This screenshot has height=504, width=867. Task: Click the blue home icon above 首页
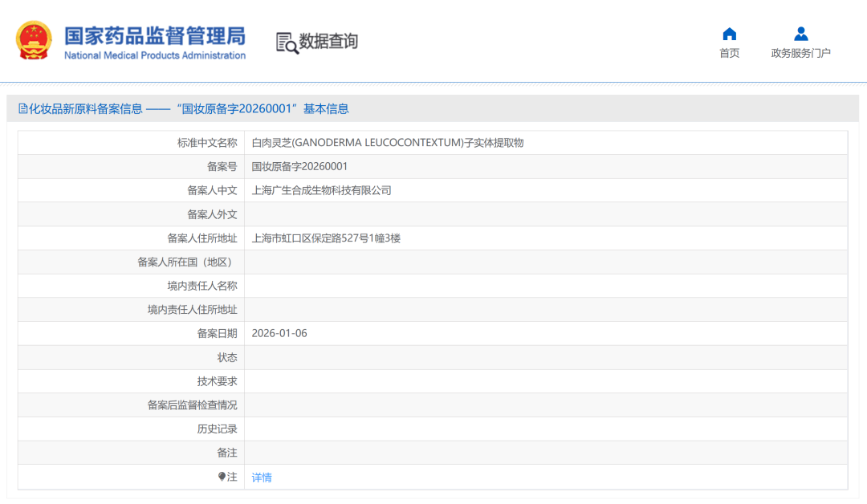pyautogui.click(x=729, y=33)
